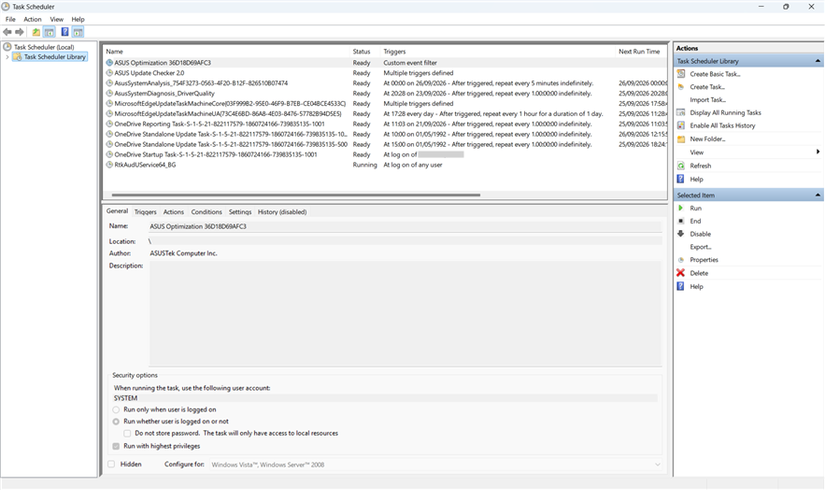Click the Task Scheduler Library folder icon
825x490 pixels.
17,57
